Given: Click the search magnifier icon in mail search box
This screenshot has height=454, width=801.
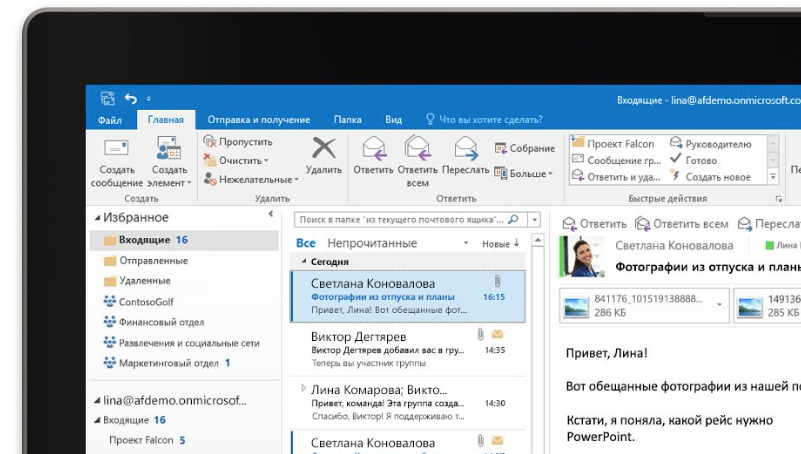Looking at the screenshot, I should coord(513,219).
